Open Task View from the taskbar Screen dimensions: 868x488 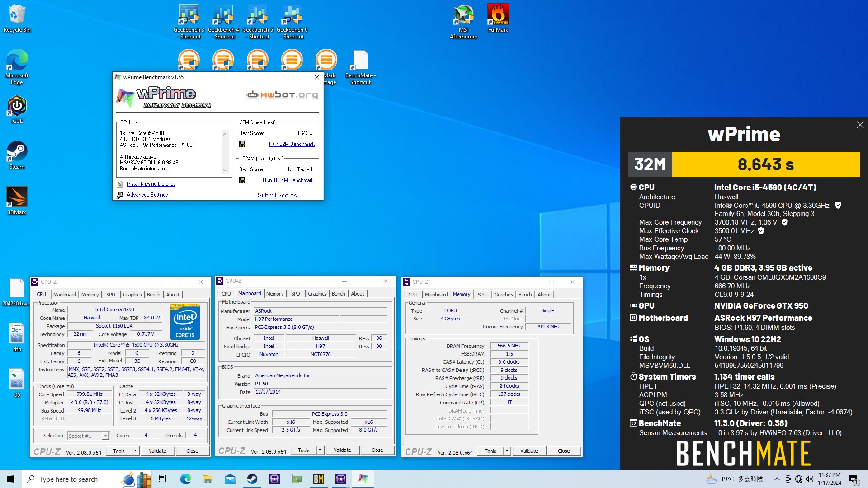[x=163, y=479]
